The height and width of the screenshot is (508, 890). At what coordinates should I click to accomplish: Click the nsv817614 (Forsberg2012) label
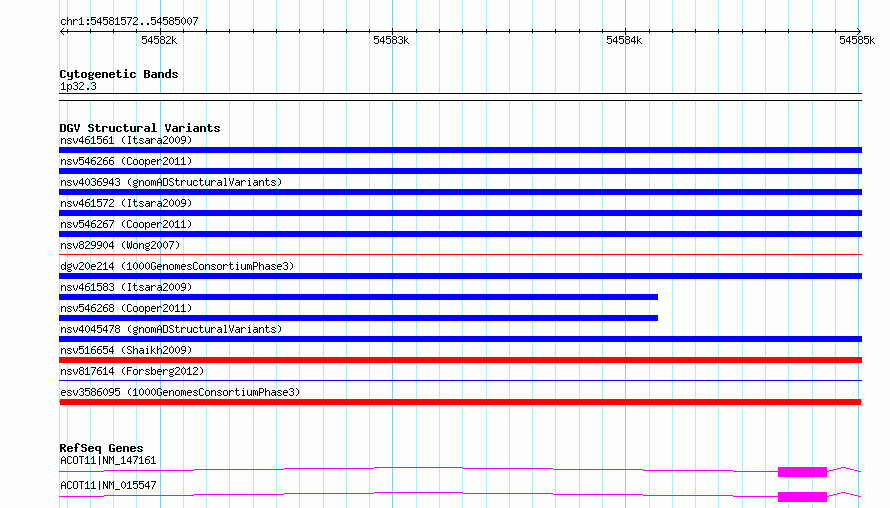[132, 371]
